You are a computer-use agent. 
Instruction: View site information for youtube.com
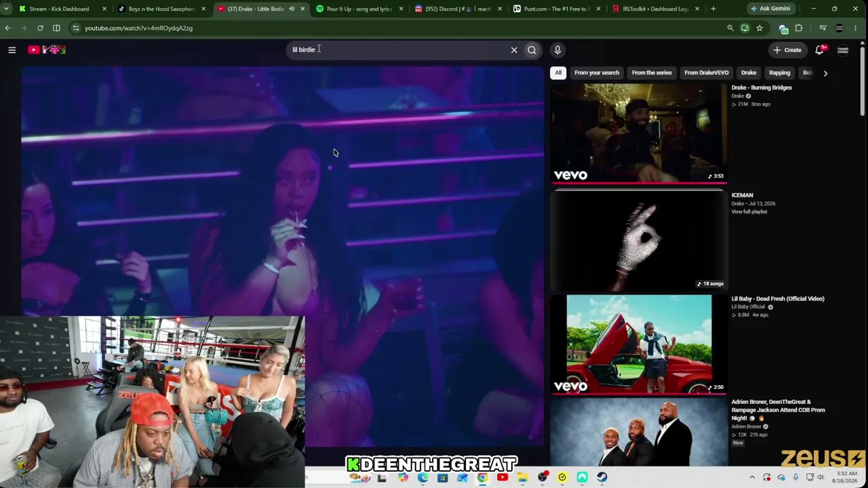pos(76,28)
